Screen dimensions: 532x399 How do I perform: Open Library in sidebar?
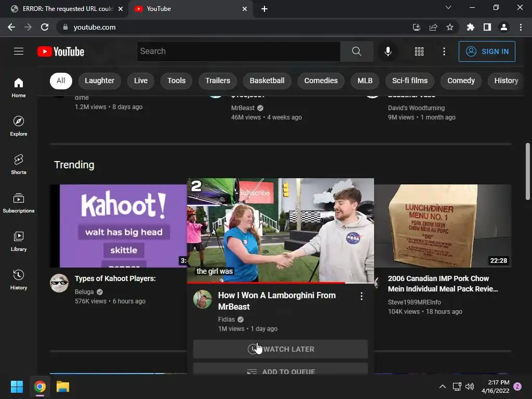(x=19, y=241)
